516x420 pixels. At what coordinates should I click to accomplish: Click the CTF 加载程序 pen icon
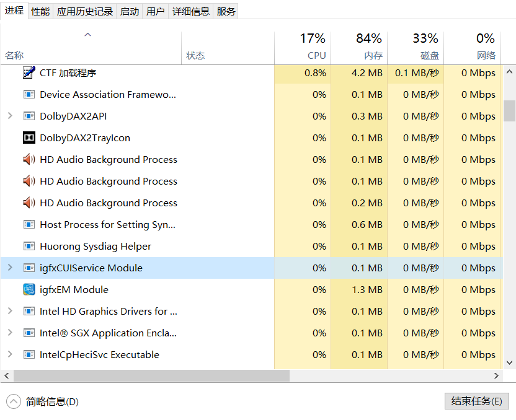(x=29, y=72)
